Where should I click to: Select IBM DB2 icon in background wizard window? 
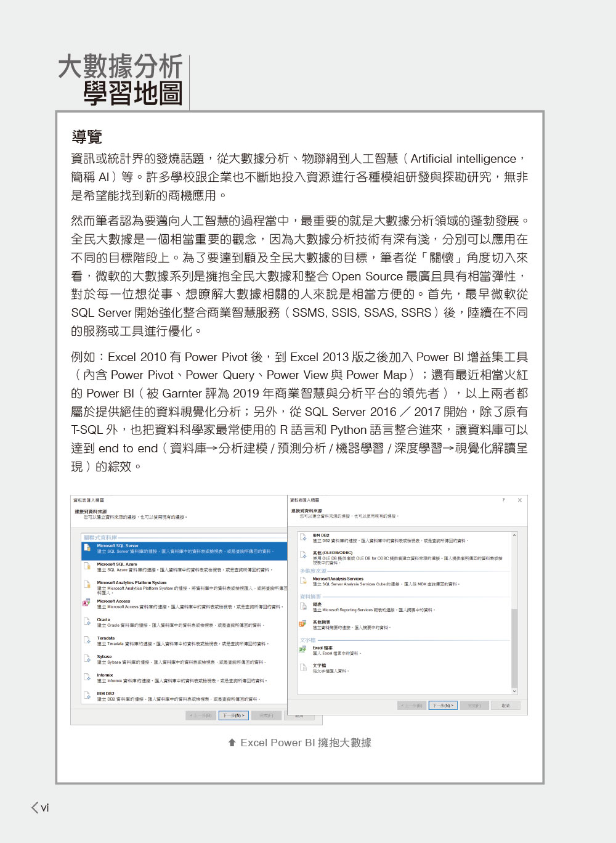click(x=87, y=696)
